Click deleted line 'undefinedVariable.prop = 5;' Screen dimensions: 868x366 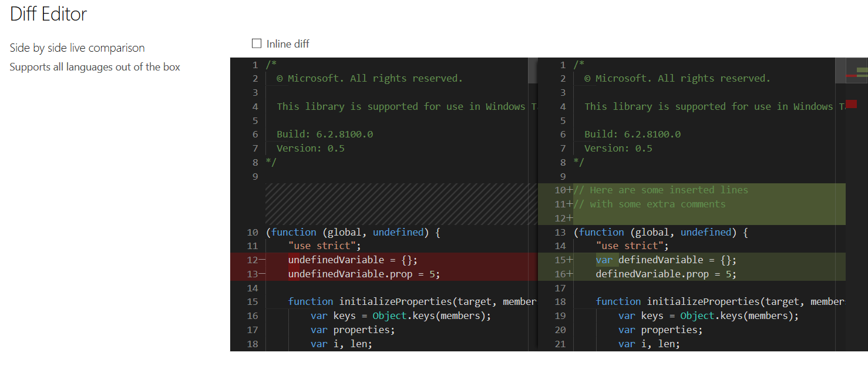coord(364,274)
